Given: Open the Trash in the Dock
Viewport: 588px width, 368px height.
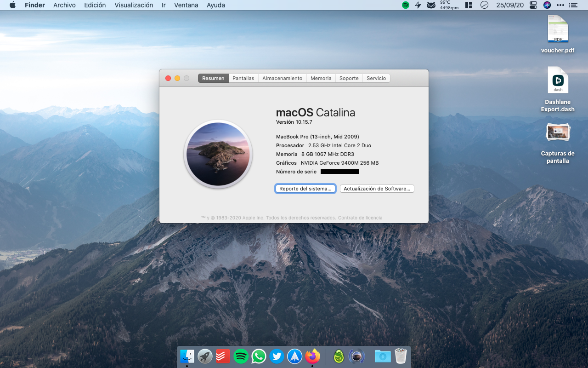Looking at the screenshot, I should point(401,356).
